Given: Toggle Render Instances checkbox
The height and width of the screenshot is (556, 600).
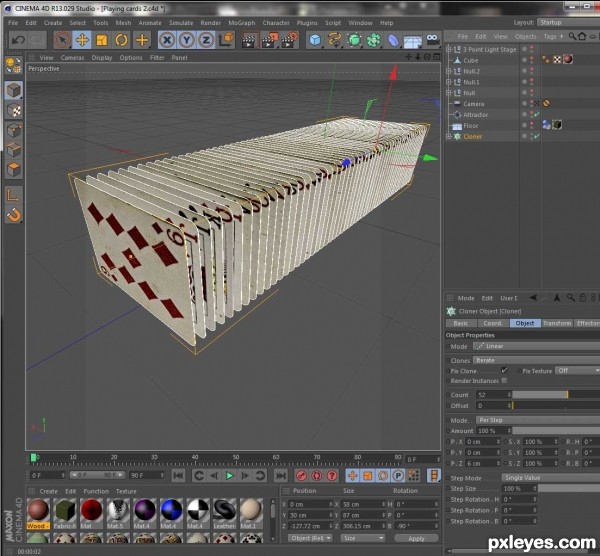Looking at the screenshot, I should click(504, 380).
